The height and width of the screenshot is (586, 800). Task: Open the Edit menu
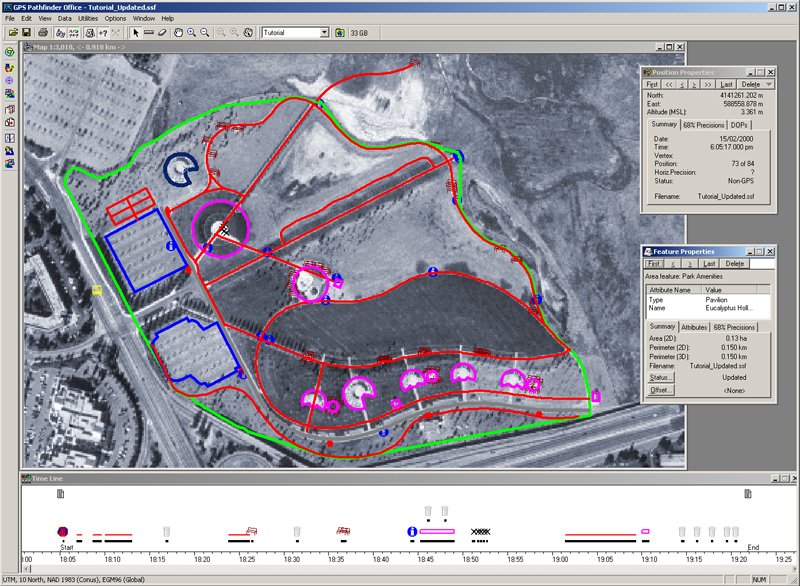[27, 18]
